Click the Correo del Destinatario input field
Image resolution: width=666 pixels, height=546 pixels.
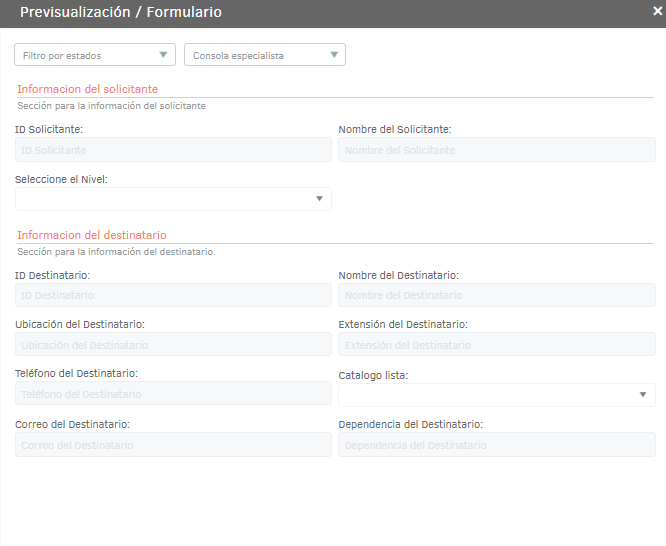click(x=173, y=444)
